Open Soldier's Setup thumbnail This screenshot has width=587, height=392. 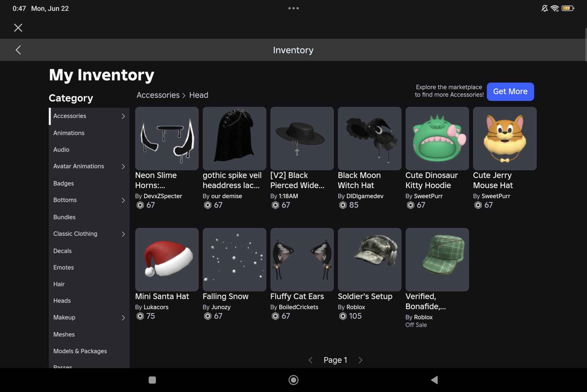pyautogui.click(x=370, y=260)
